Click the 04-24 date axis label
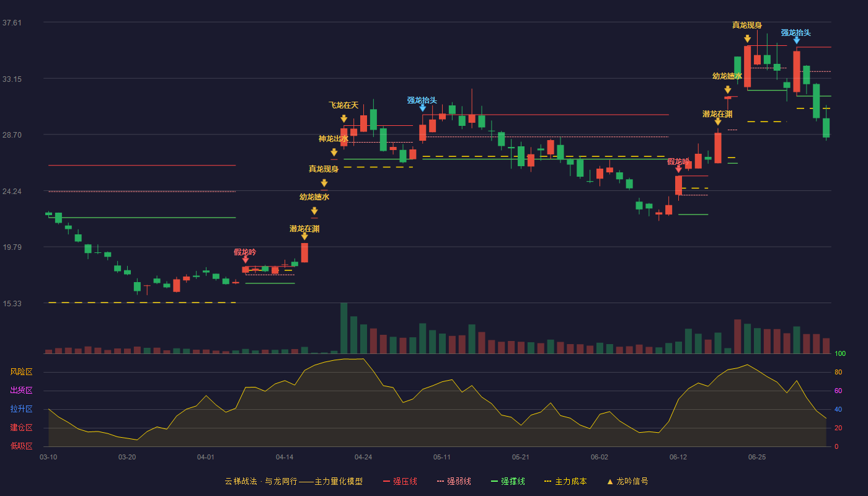Screen dimensions: 868x496 click(363, 457)
